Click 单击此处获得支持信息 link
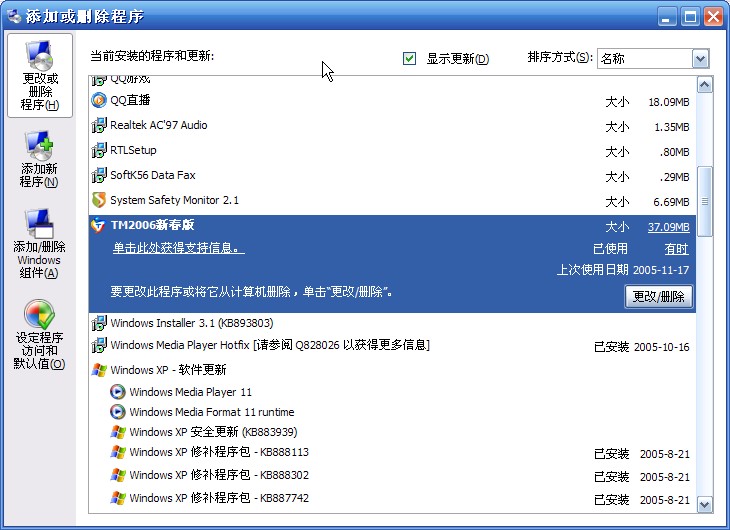The image size is (730, 530). [179, 248]
